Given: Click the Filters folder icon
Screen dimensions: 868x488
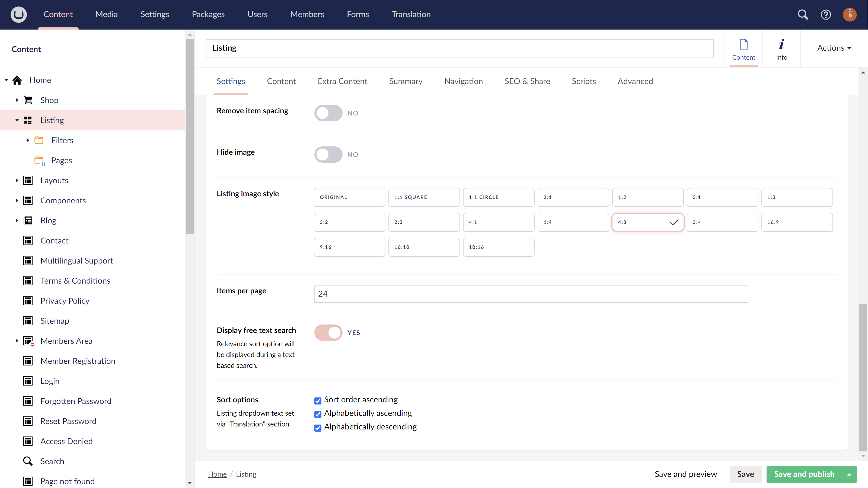Looking at the screenshot, I should click(39, 140).
